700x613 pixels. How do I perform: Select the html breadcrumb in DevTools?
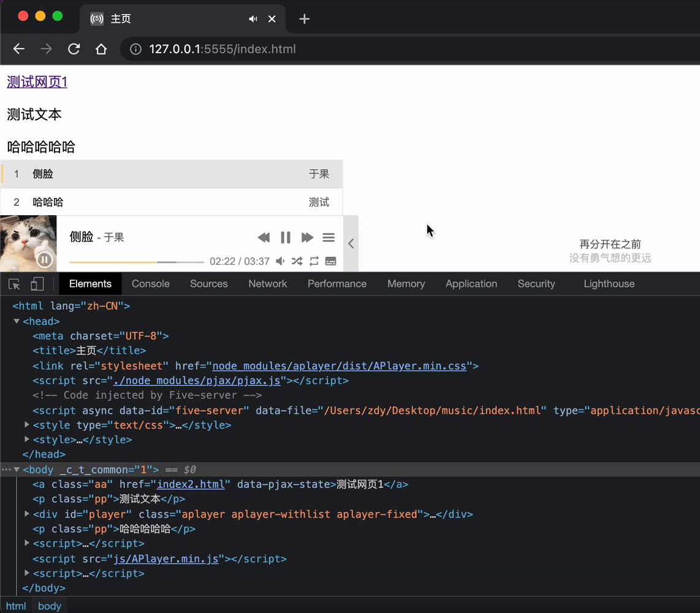[16, 606]
